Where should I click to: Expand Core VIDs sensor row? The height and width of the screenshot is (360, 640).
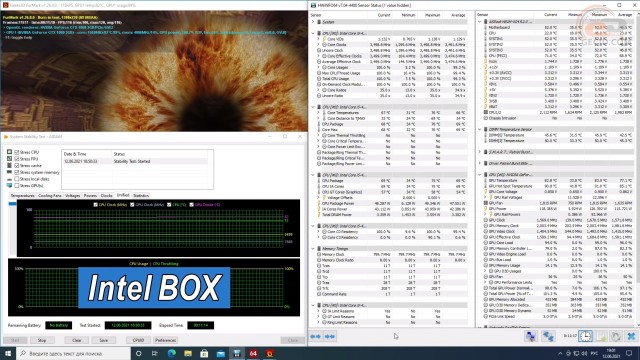[318, 39]
